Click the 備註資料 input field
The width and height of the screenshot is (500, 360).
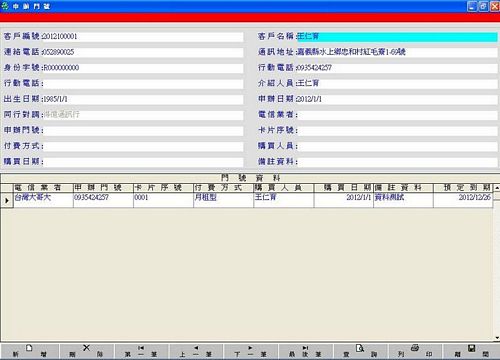point(397,162)
